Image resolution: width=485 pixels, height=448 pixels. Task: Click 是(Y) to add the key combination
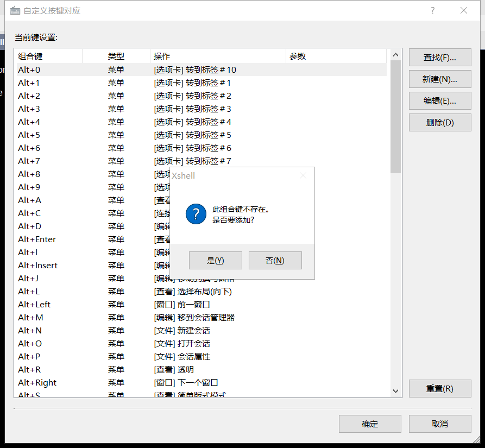coord(215,260)
